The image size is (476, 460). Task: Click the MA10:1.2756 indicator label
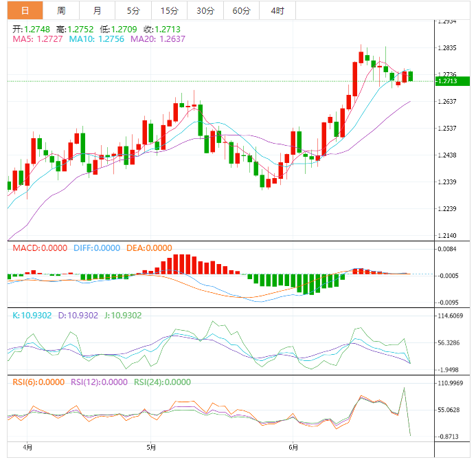pyautogui.click(x=97, y=40)
